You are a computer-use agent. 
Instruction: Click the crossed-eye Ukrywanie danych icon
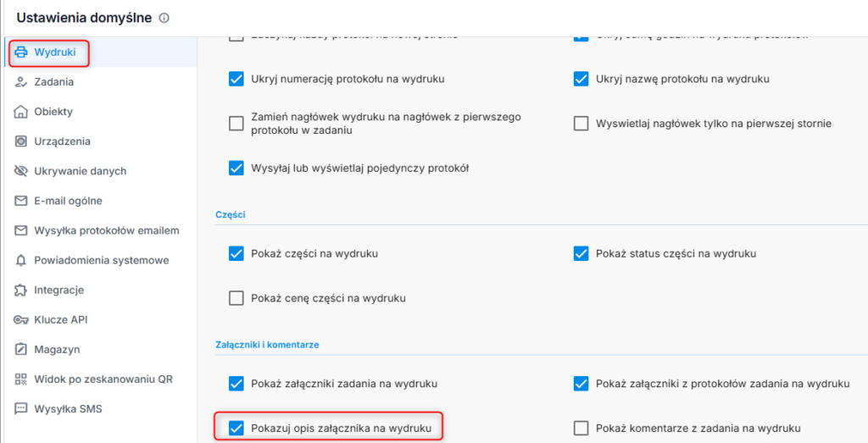(x=21, y=171)
